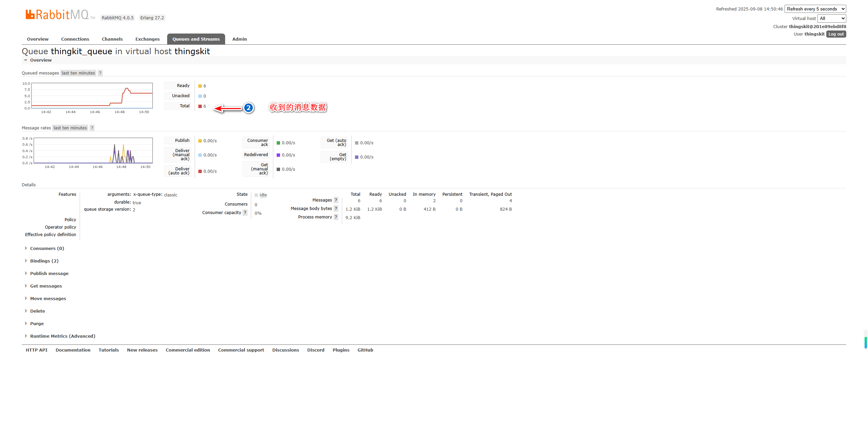Click Messages row help question mark

click(x=336, y=200)
